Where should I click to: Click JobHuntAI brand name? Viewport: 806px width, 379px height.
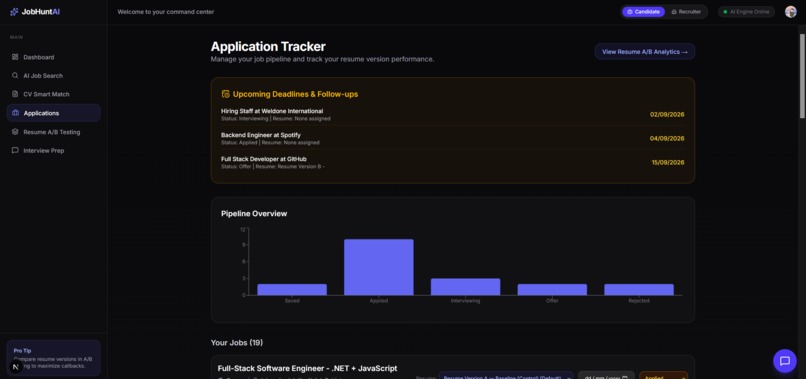[x=41, y=12]
